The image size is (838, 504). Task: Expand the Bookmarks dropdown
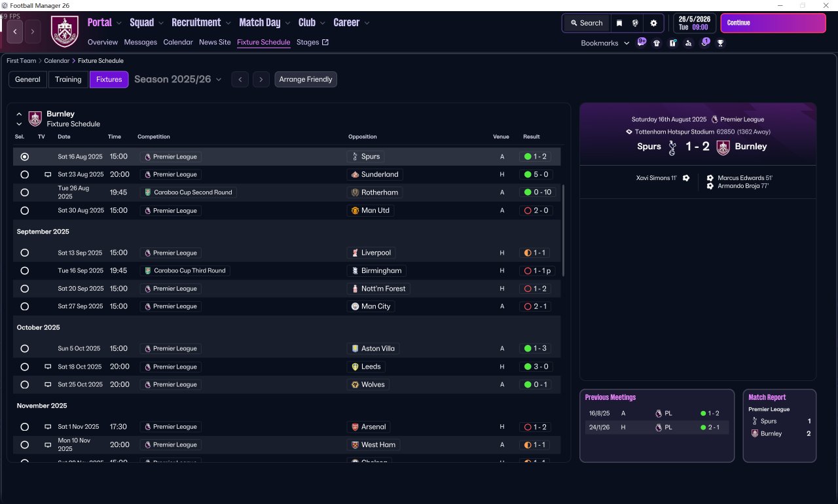pyautogui.click(x=605, y=43)
